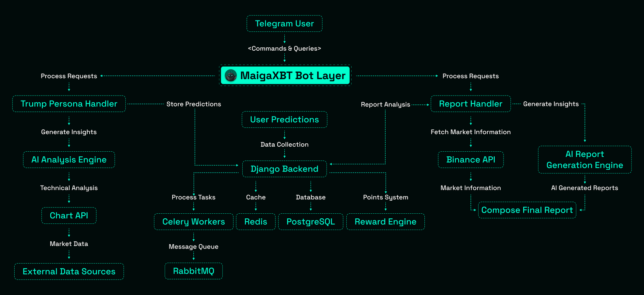Click the MaigaXBT robot avatar icon
644x295 pixels.
231,76
